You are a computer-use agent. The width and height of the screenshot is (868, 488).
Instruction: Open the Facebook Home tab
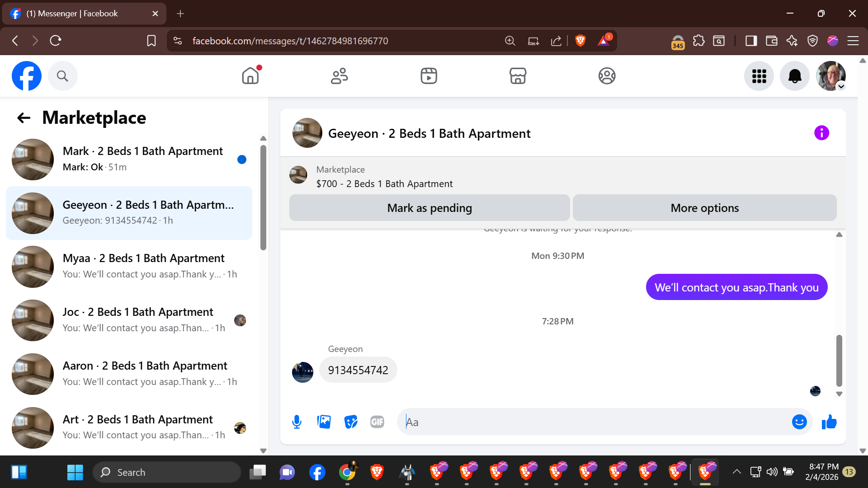[x=250, y=76]
